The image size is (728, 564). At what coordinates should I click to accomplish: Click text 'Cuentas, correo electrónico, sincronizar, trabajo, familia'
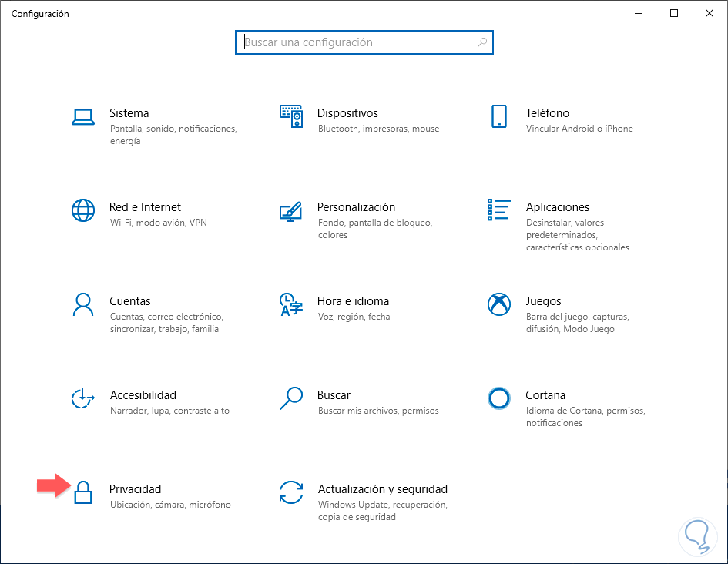point(166,323)
